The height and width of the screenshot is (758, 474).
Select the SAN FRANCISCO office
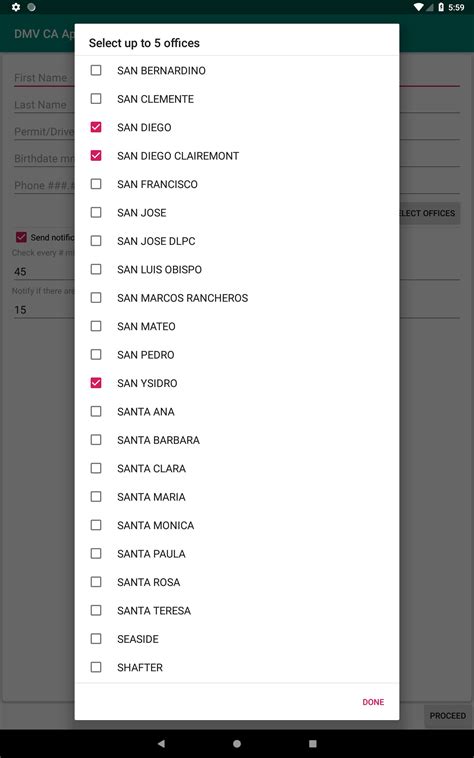coord(96,184)
